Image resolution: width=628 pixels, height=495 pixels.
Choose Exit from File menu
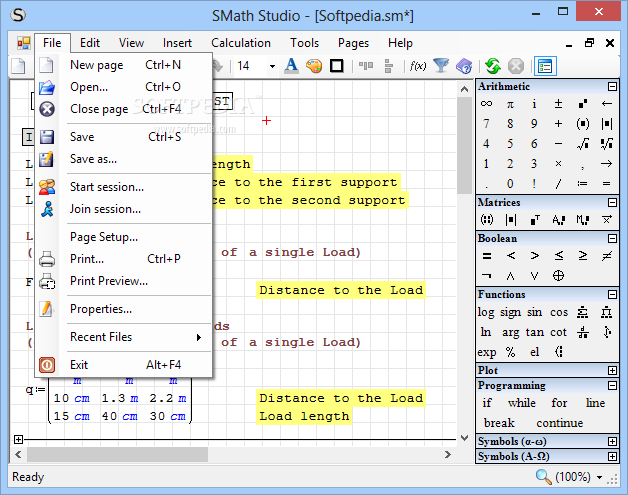pos(123,365)
